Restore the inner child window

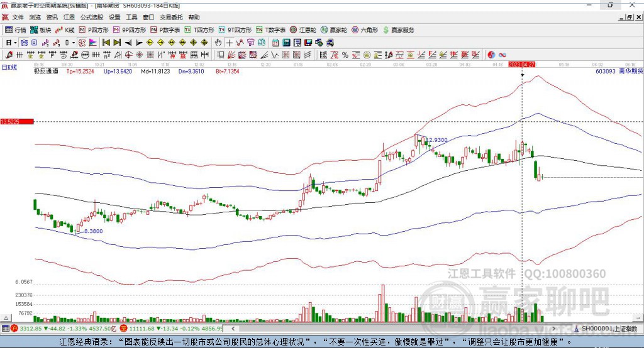[630, 17]
